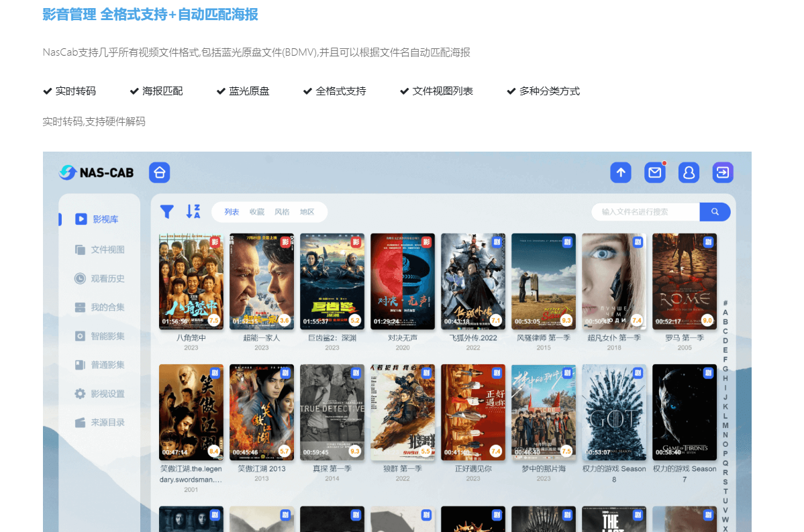
Task: Click the 普通影集 sidebar icon
Action: (x=80, y=365)
